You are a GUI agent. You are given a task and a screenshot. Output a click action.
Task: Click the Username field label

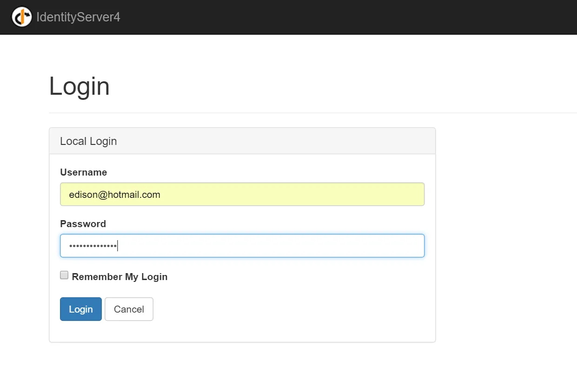tap(84, 172)
